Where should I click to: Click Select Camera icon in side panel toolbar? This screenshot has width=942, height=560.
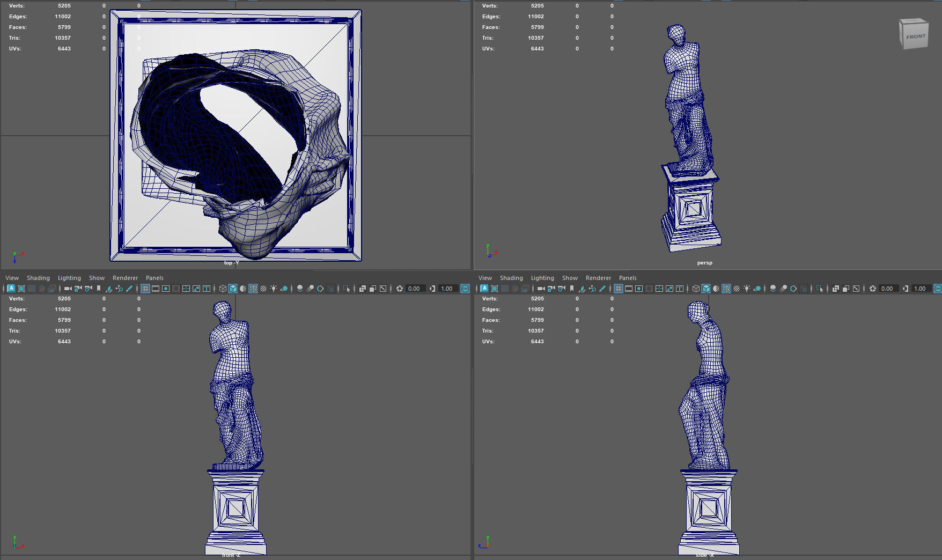pyautogui.click(x=541, y=289)
